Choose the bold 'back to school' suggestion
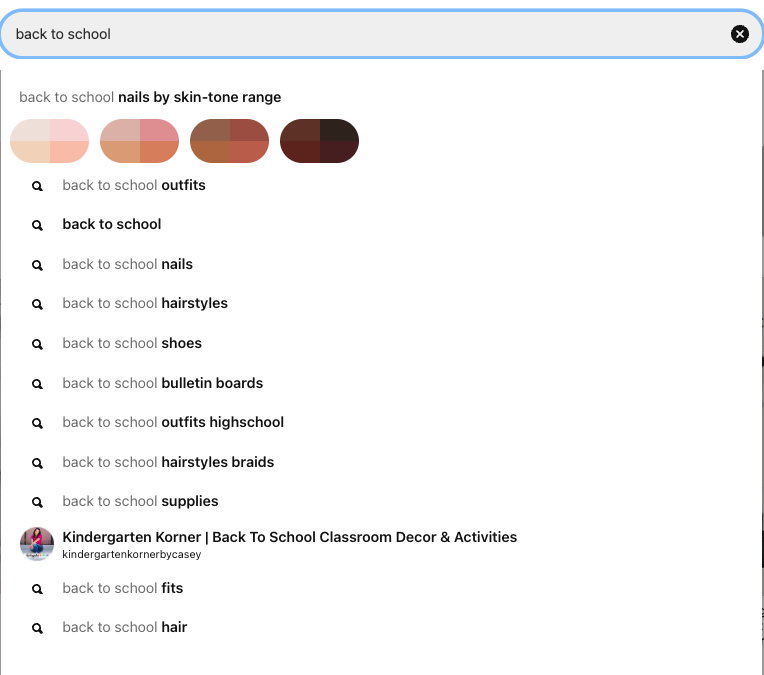 click(112, 224)
